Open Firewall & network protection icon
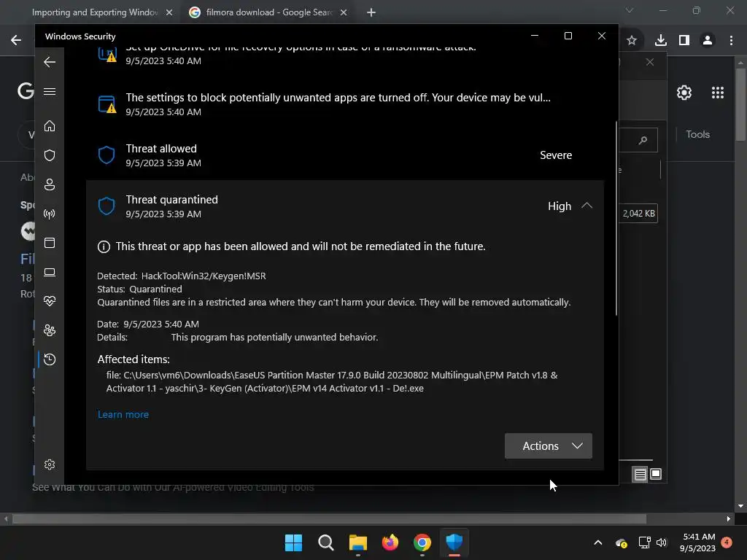The width and height of the screenshot is (747, 560). (x=50, y=214)
